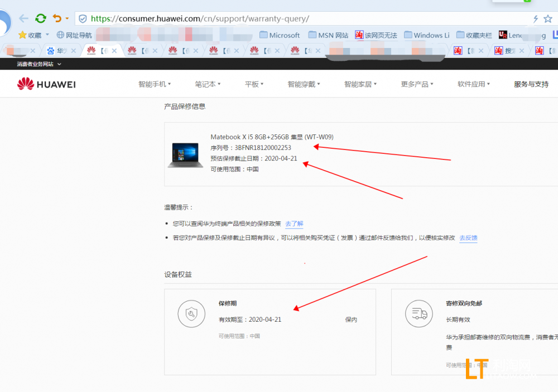Click the orange undo arrow in the toolbar

point(57,18)
